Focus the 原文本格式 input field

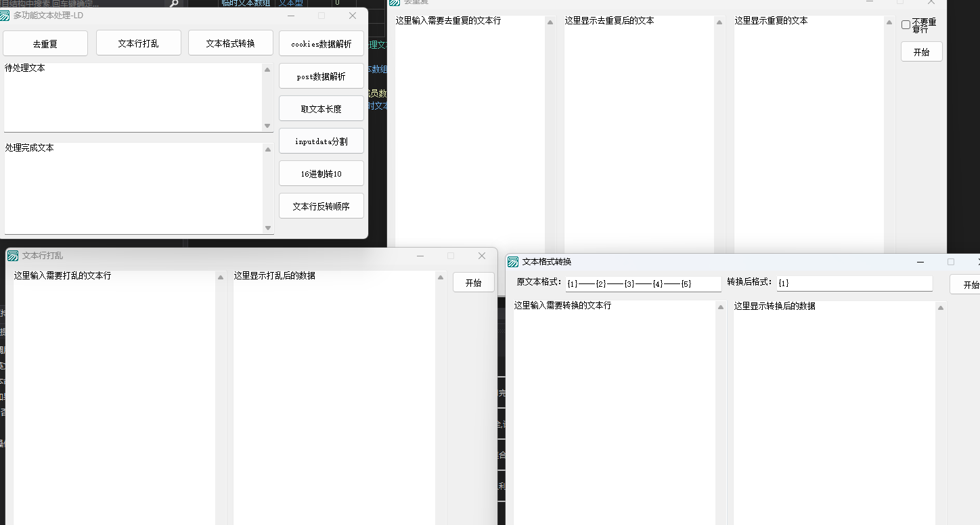(x=643, y=283)
